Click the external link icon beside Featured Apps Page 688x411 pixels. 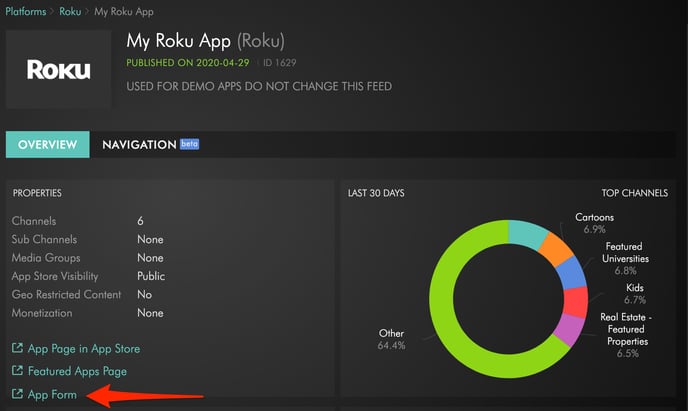point(17,372)
